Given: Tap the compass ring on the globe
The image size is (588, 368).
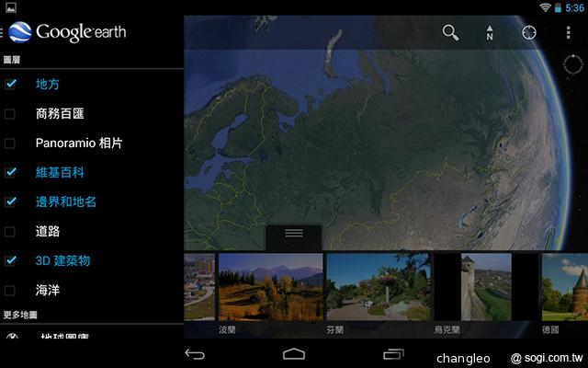Looking at the screenshot, I should 573,64.
